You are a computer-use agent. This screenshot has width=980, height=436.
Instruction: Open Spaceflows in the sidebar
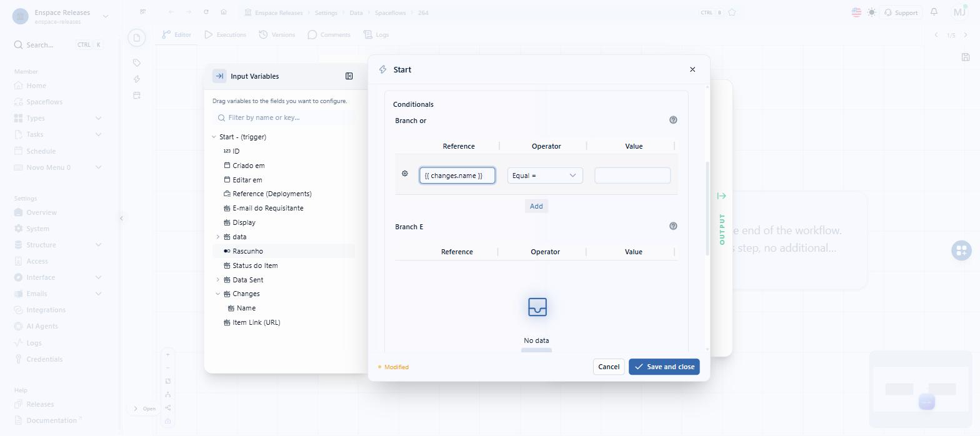point(38,102)
